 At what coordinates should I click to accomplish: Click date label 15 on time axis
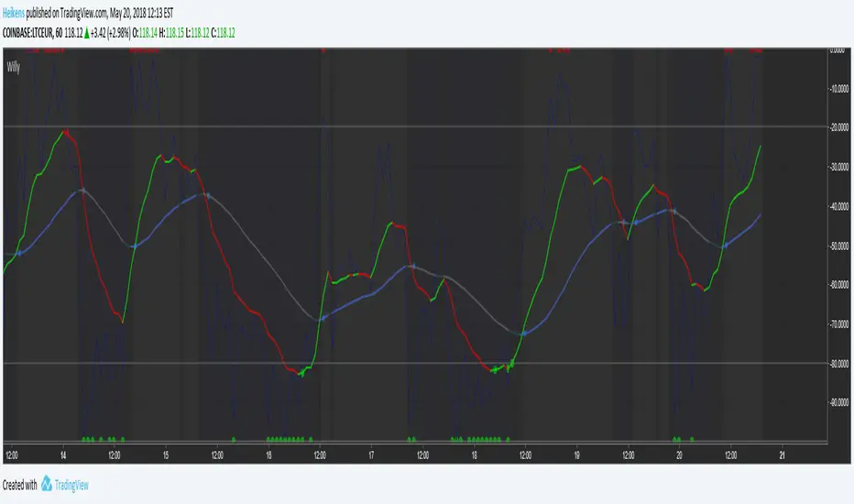point(166,455)
